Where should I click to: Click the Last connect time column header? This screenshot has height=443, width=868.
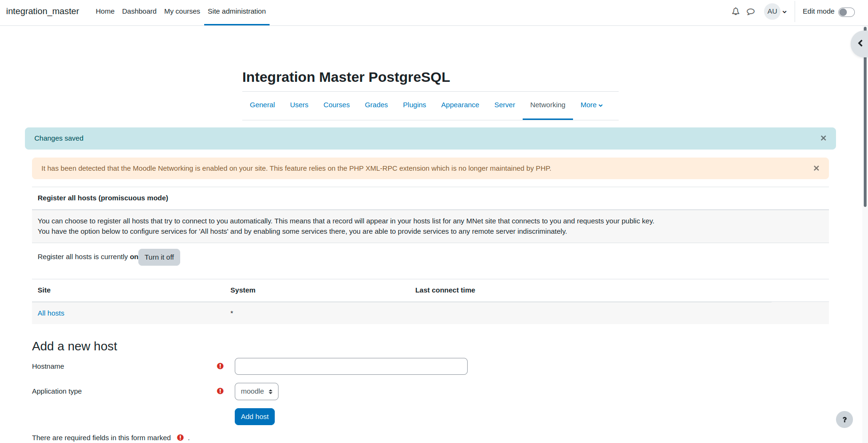coord(445,290)
